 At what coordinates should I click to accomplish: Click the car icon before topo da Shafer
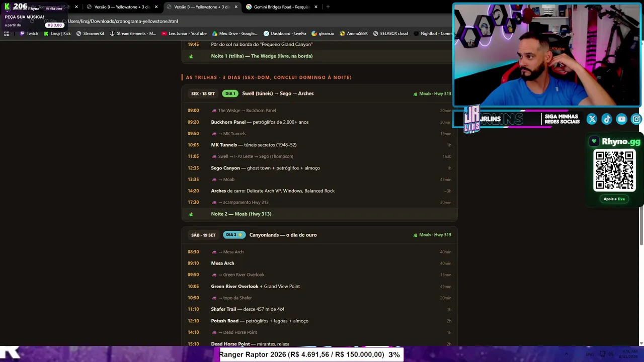click(214, 298)
